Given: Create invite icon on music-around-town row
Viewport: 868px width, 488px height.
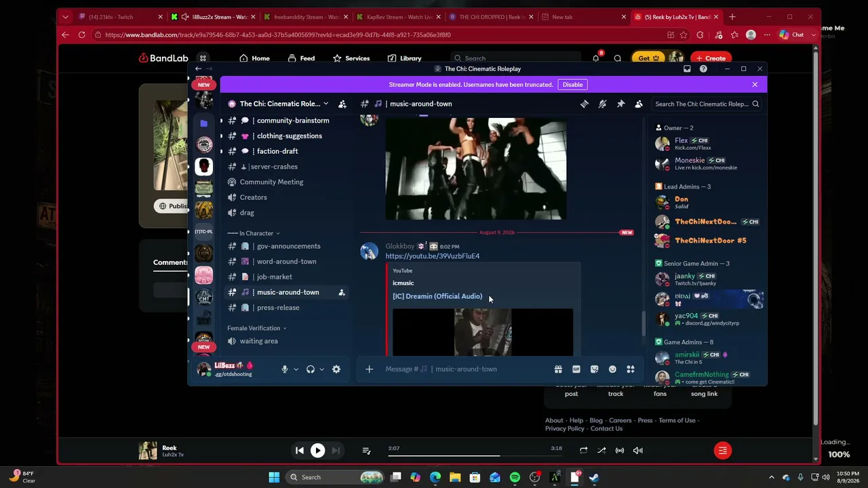Looking at the screenshot, I should (342, 292).
